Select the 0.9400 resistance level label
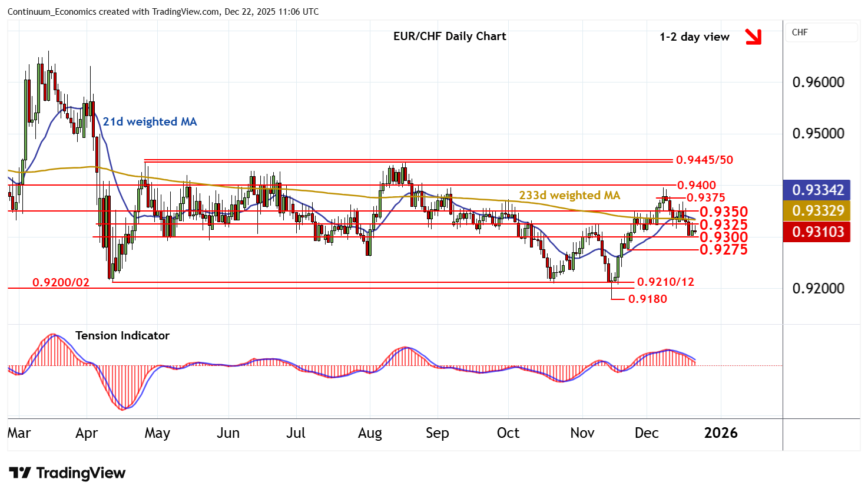This screenshot has height=495, width=868. tap(696, 186)
